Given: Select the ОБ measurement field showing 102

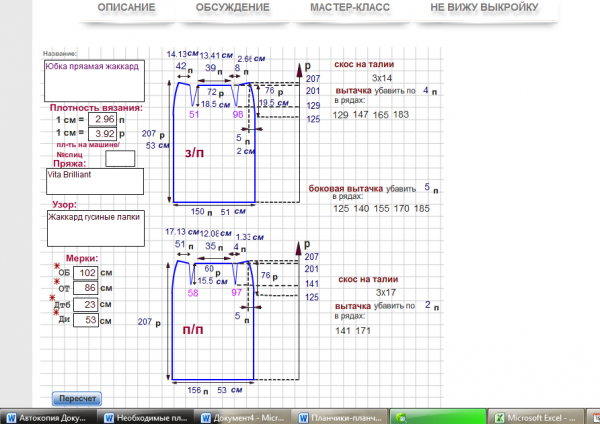Looking at the screenshot, I should pos(88,272).
